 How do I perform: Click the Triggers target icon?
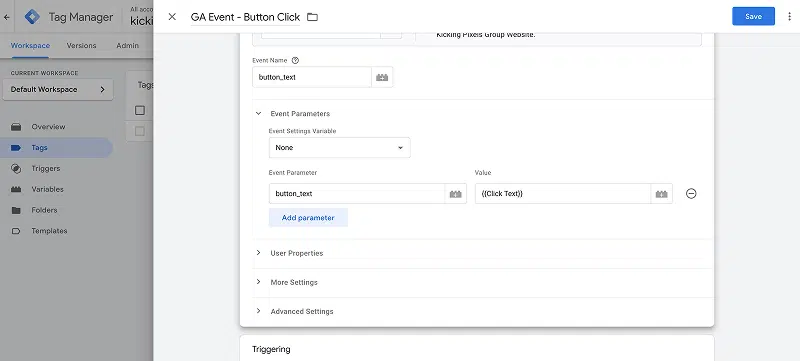point(16,168)
